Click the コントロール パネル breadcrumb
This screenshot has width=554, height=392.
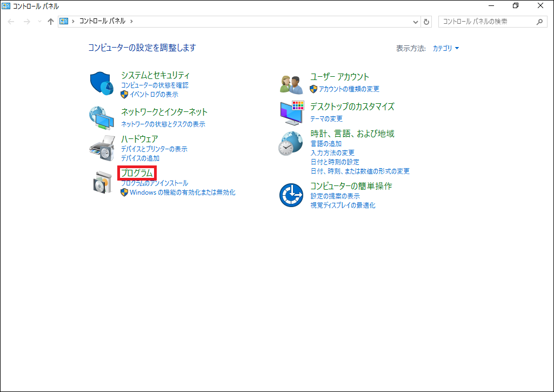coord(103,21)
